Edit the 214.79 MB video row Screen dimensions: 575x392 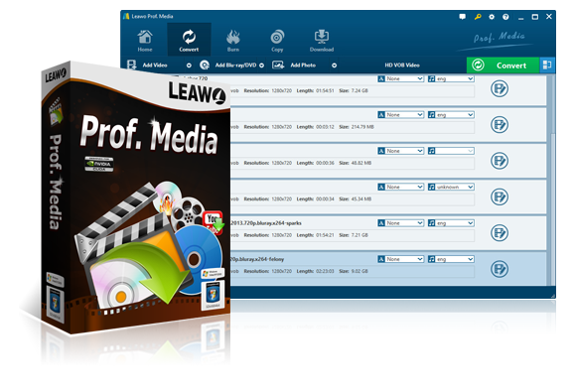click(500, 125)
